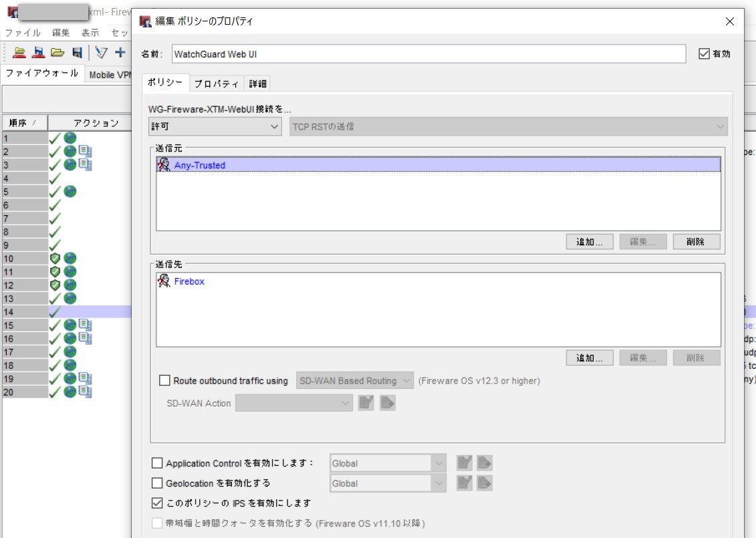Open the 編集 menu in main window
Image resolution: width=756 pixels, height=538 pixels.
click(61, 33)
